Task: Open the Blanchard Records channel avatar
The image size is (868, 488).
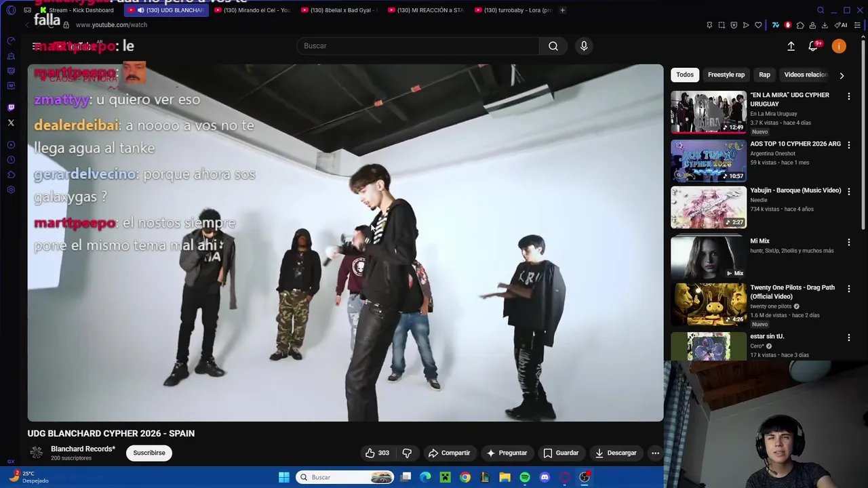Action: tap(37, 452)
